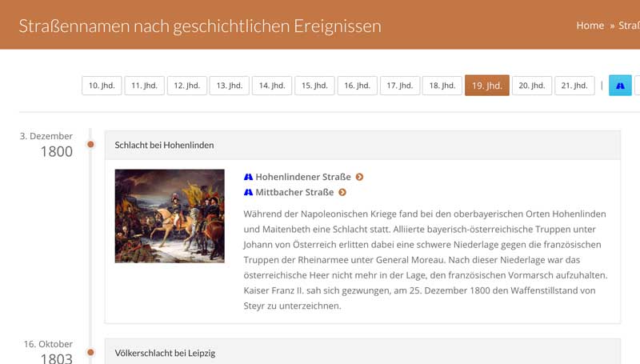Click road icon beside Hohenlindener Straße

[x=248, y=177]
